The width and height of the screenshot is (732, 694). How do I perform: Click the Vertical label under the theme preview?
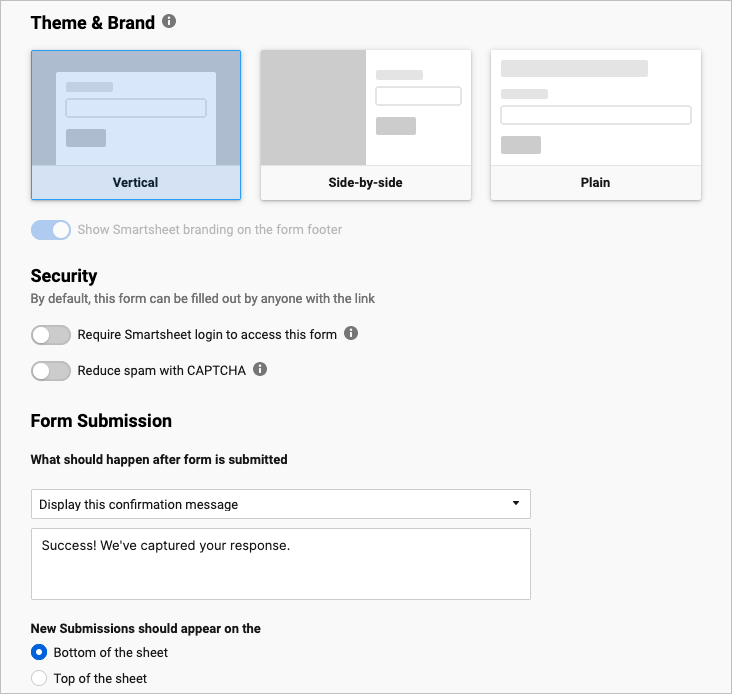point(136,183)
